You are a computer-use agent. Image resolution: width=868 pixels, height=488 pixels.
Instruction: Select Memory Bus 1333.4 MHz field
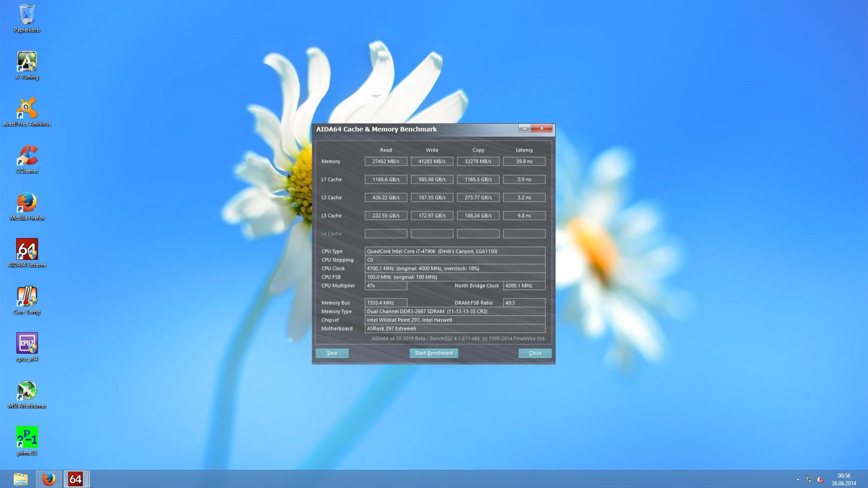(386, 303)
